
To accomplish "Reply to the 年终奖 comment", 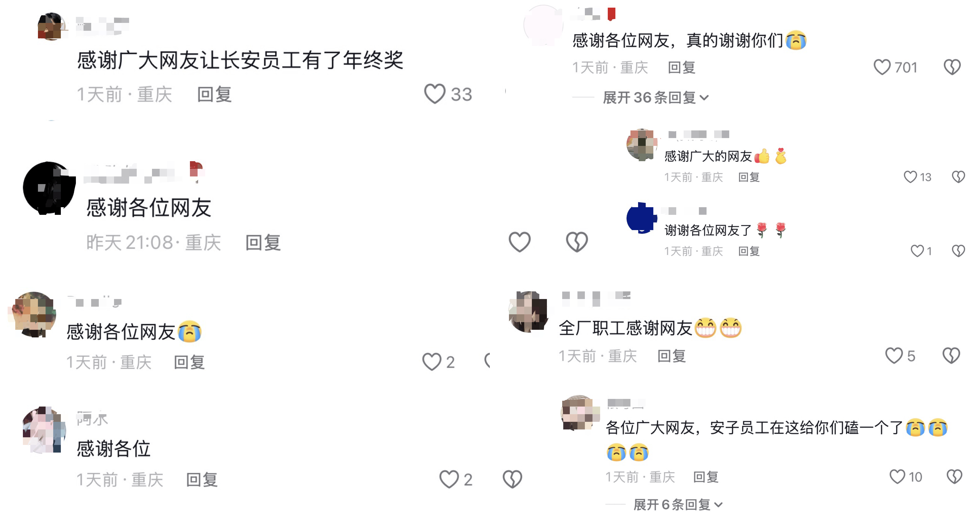I will coord(214,94).
